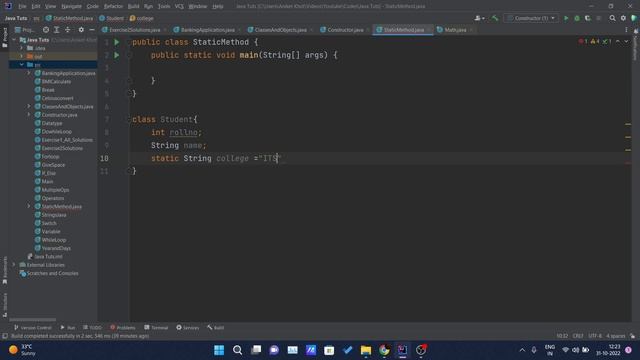The height and width of the screenshot is (360, 640).
Task: Toggle Structure tool window side tab
Action: click(x=4, y=304)
